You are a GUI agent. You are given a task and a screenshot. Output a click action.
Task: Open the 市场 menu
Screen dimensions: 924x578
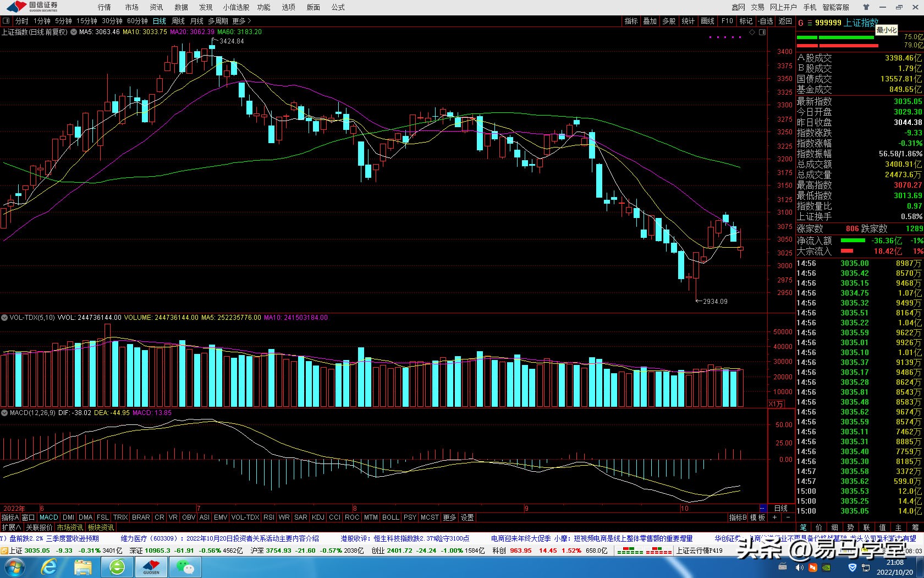point(132,7)
